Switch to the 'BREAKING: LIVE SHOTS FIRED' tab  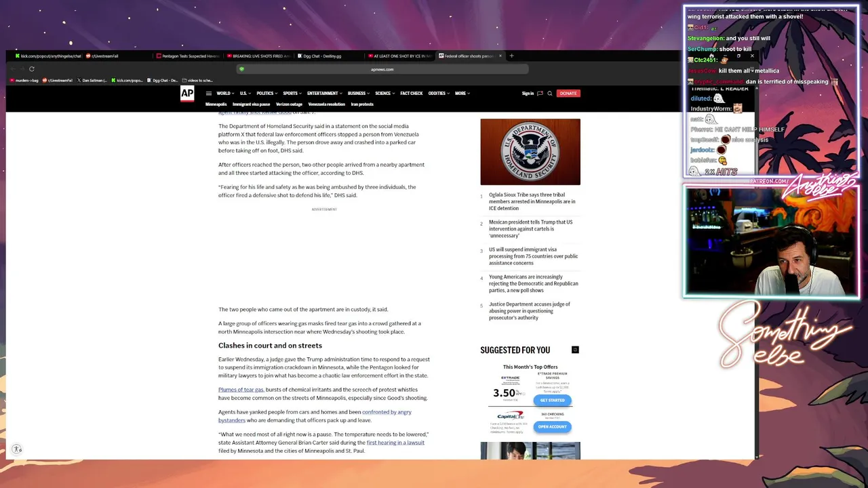pos(258,56)
